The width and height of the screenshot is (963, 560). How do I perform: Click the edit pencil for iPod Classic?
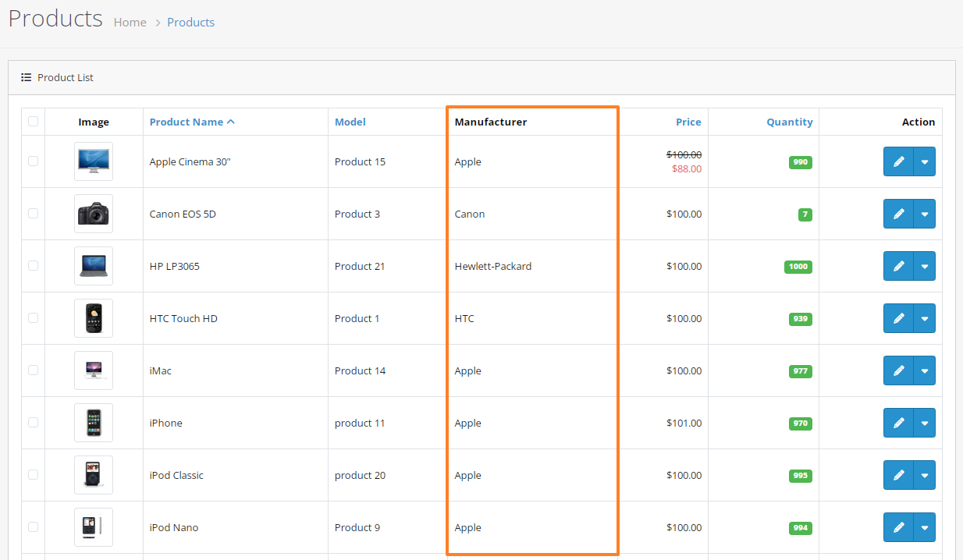pos(898,475)
